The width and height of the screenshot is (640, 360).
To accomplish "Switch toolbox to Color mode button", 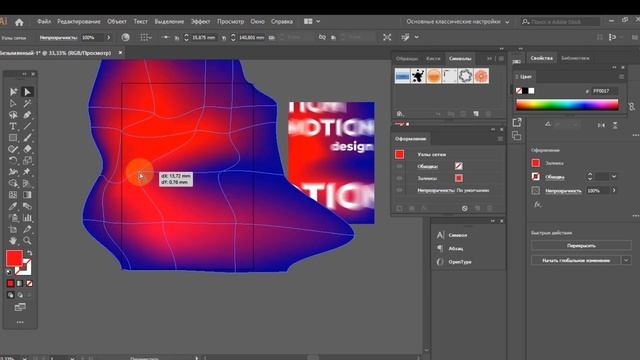I will 11,283.
